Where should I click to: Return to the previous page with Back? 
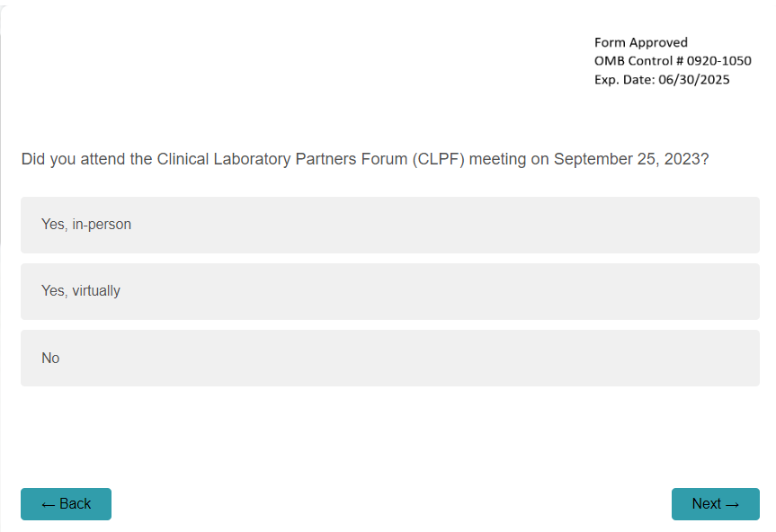tap(66, 504)
